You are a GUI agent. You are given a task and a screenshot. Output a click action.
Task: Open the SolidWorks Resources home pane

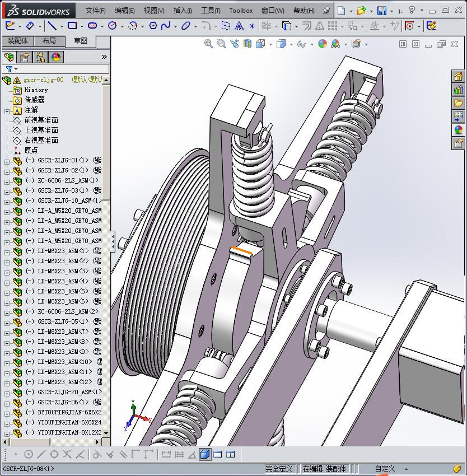coord(459,76)
